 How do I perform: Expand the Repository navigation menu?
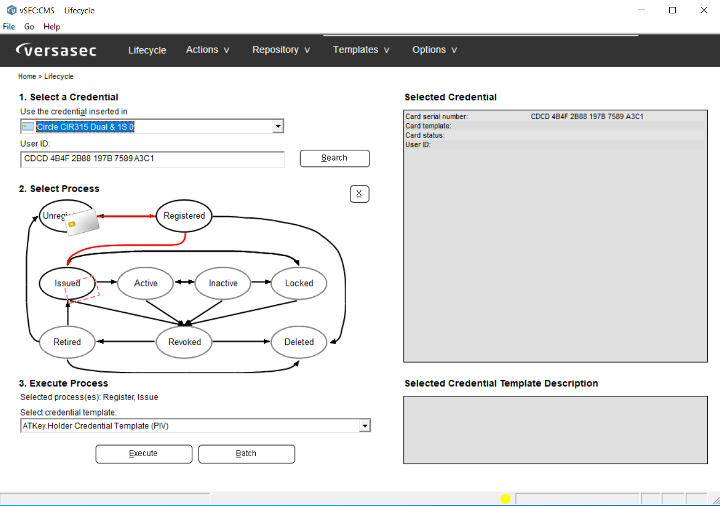[x=281, y=50]
